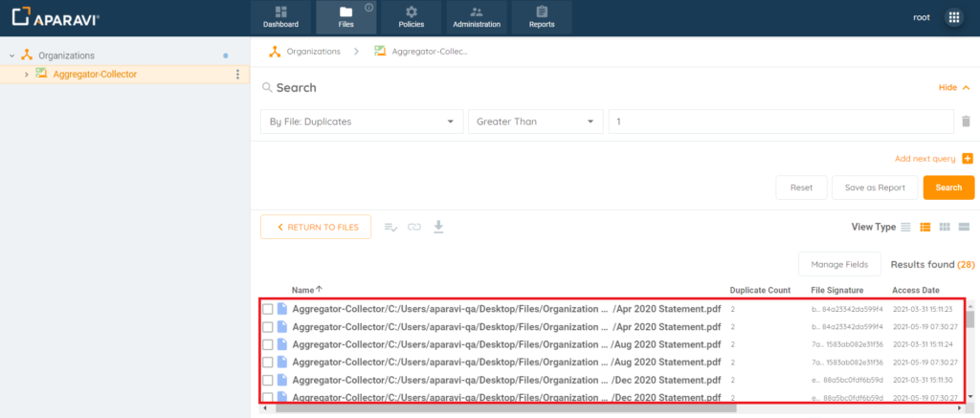This screenshot has width=980, height=418.
Task: Click access date 2021-03-31 15:11:24
Action: pos(922,344)
